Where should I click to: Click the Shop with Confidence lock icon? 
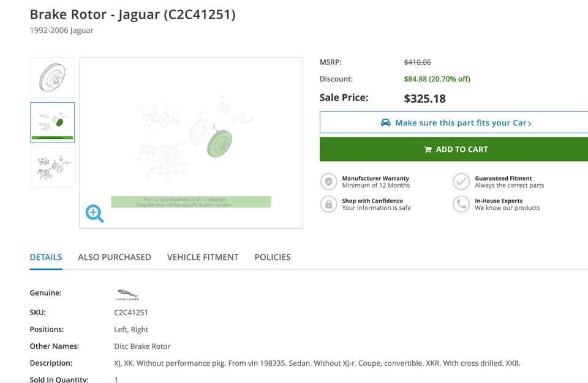(x=329, y=204)
